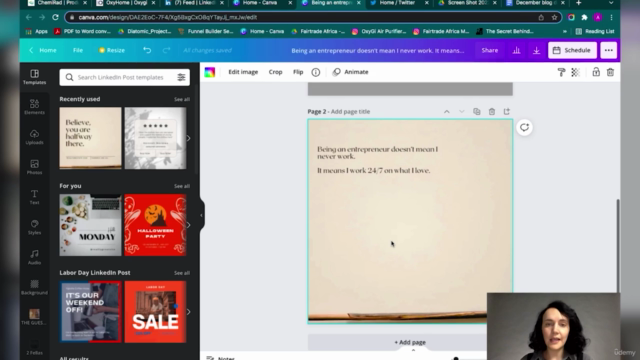Open the three-dots more menu
Viewport: 640px width, 360px height.
(609, 50)
